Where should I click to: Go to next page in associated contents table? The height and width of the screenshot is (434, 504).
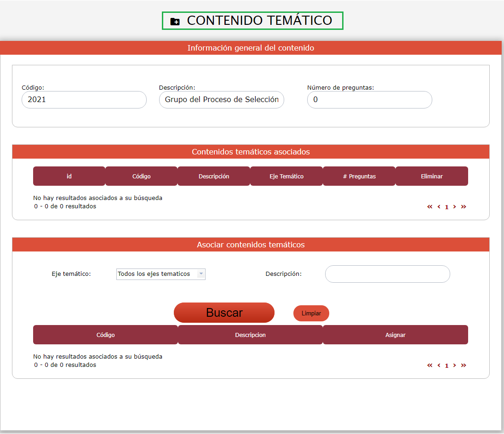(x=454, y=207)
